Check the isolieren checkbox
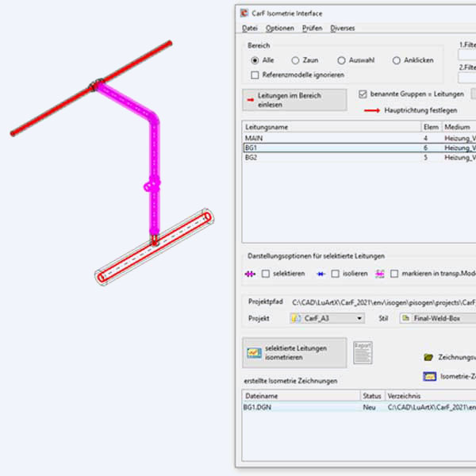476x476 pixels. click(335, 274)
